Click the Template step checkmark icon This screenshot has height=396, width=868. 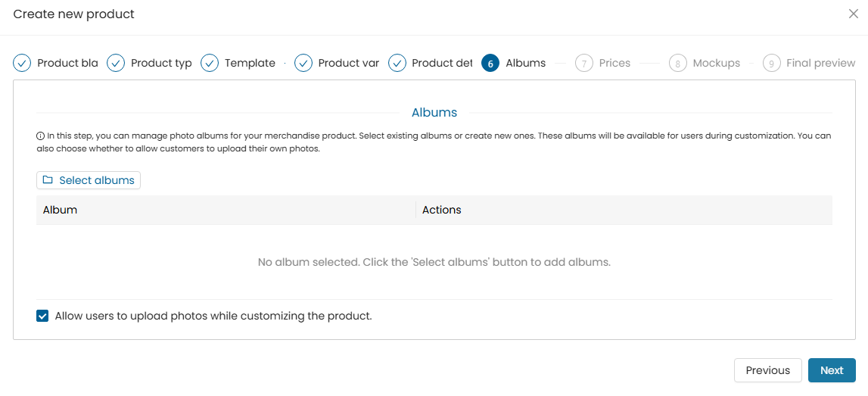pyautogui.click(x=210, y=63)
